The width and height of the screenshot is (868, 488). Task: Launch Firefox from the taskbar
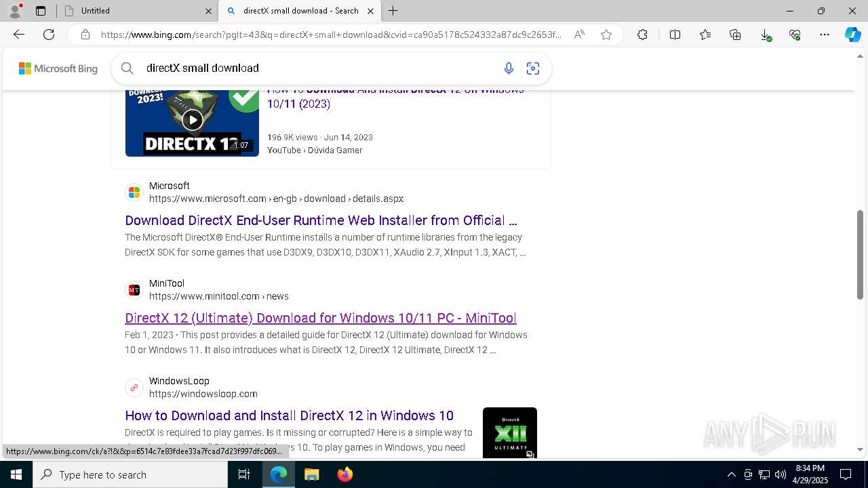tap(344, 474)
